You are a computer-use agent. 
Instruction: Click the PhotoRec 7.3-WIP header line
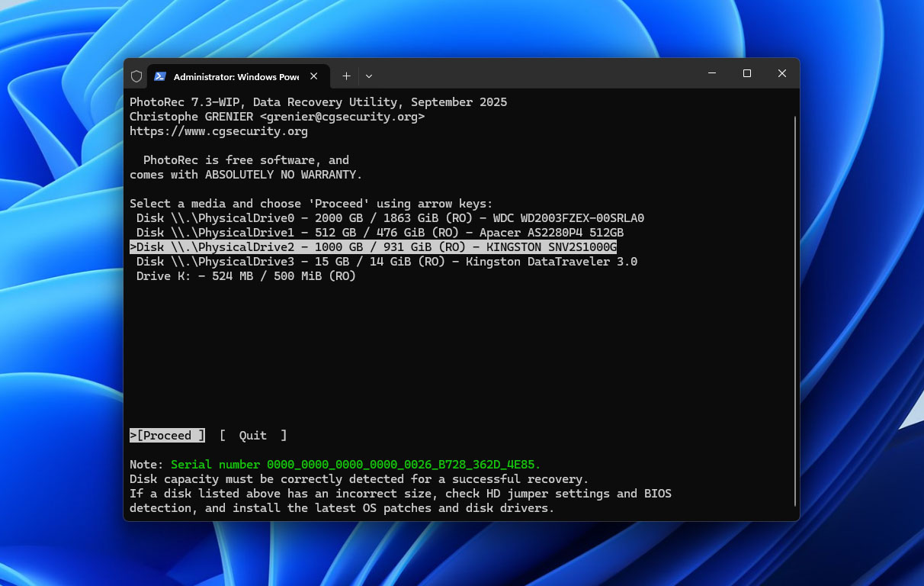(318, 102)
